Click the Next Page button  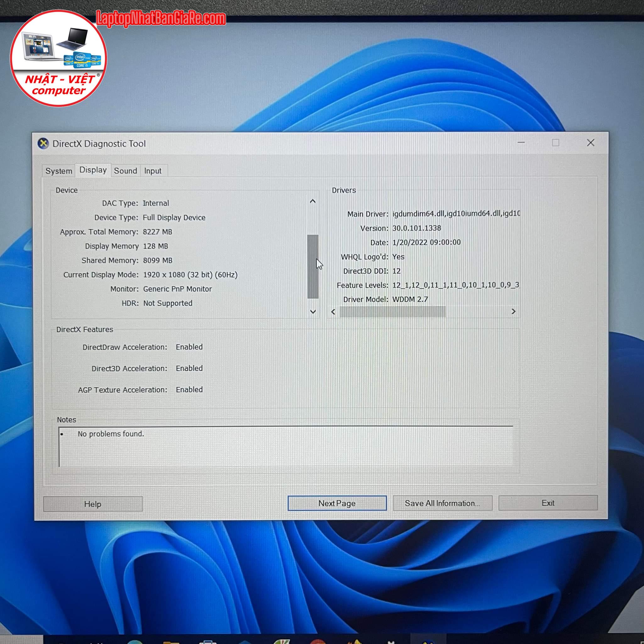tap(337, 503)
